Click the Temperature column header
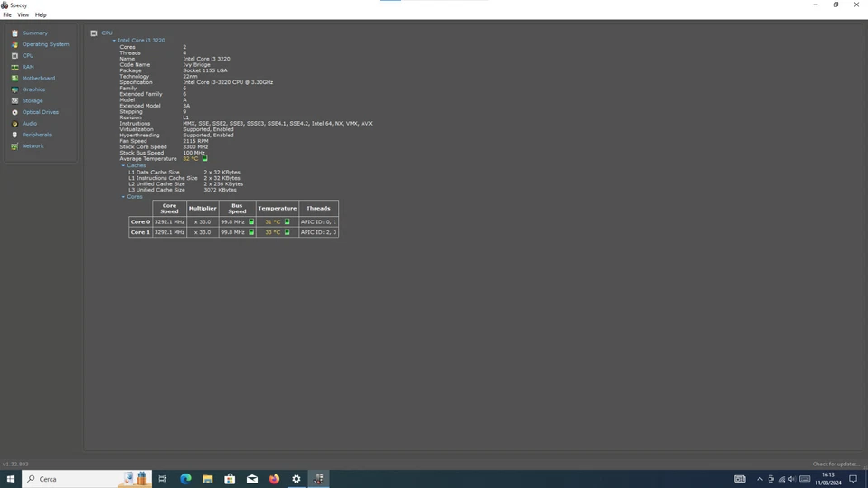 [278, 209]
